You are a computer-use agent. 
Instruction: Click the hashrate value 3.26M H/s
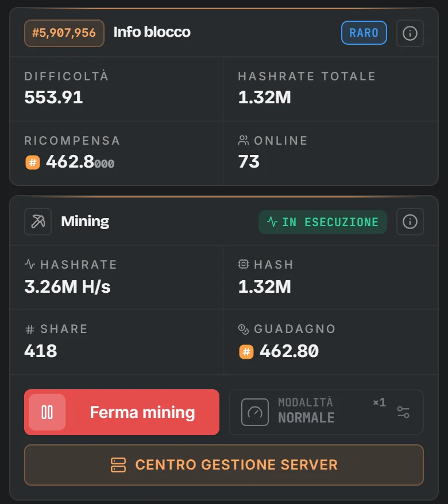[68, 286]
